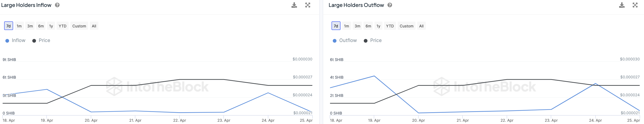Screen dimensions: 644x124
Task: Toggle Outflow series in legend
Action: (345, 40)
